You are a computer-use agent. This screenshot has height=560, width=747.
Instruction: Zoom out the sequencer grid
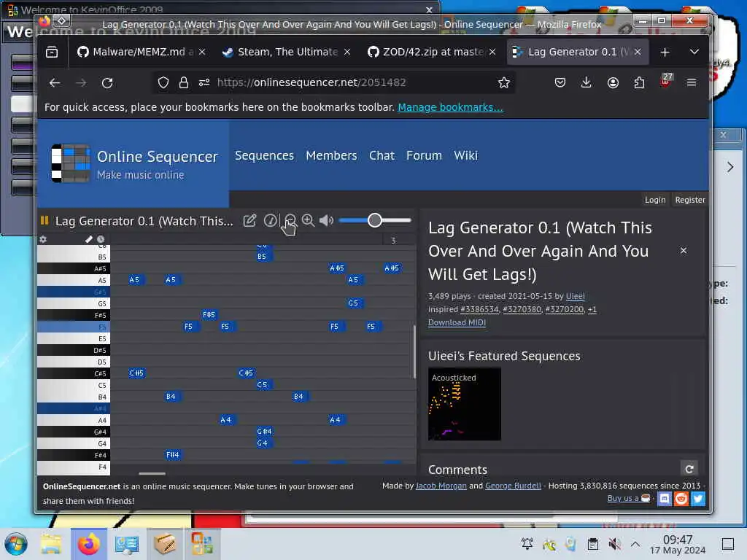pyautogui.click(x=290, y=220)
